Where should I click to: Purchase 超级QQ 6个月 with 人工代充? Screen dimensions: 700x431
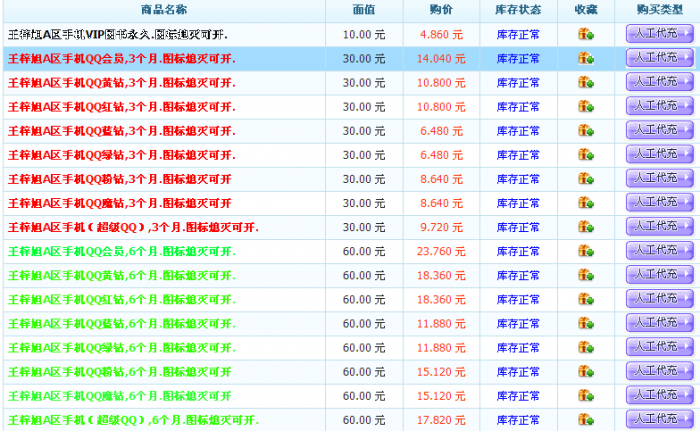point(660,420)
